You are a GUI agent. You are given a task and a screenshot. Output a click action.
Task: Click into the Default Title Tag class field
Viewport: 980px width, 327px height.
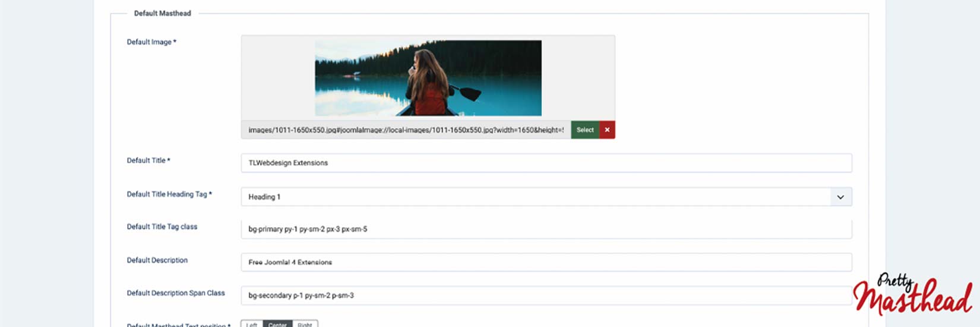tap(546, 229)
